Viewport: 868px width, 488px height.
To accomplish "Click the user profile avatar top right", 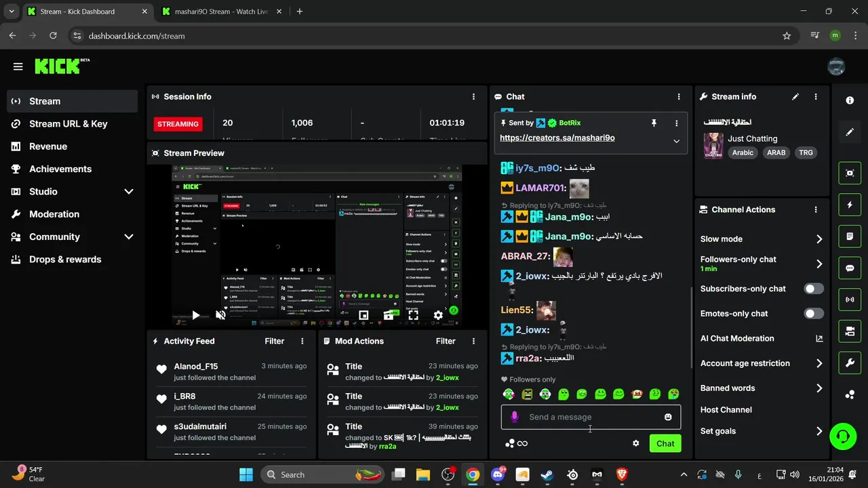I will coord(836,66).
